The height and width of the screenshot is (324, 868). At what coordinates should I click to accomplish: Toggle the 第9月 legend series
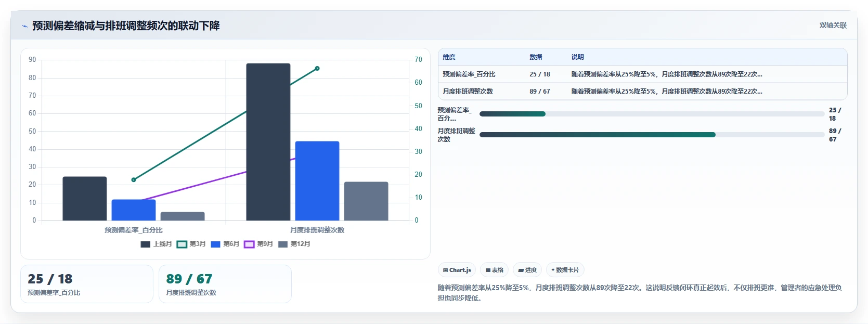pos(258,244)
